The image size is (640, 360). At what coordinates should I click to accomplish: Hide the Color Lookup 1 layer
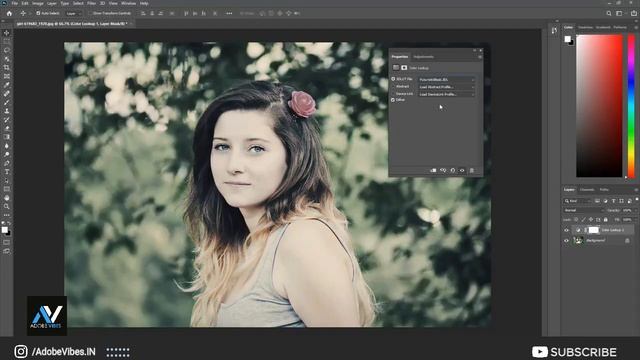tap(566, 230)
